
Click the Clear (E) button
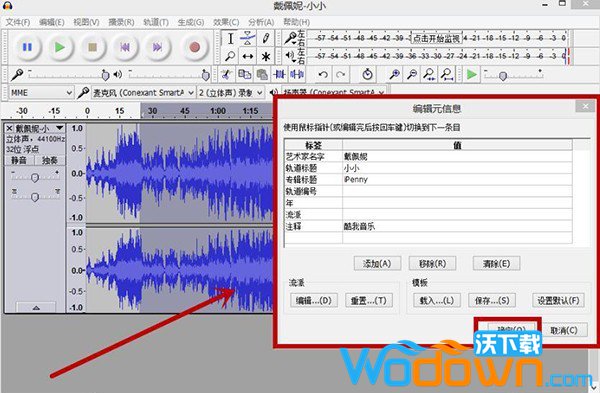pos(496,264)
